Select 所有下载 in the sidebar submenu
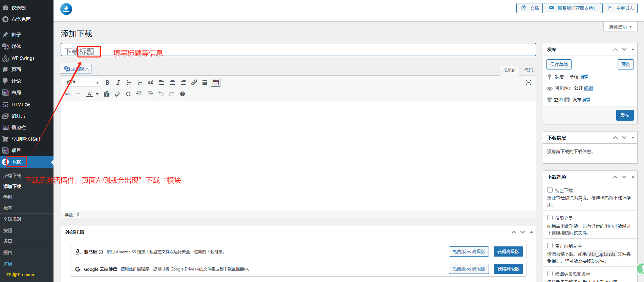 [x=12, y=176]
